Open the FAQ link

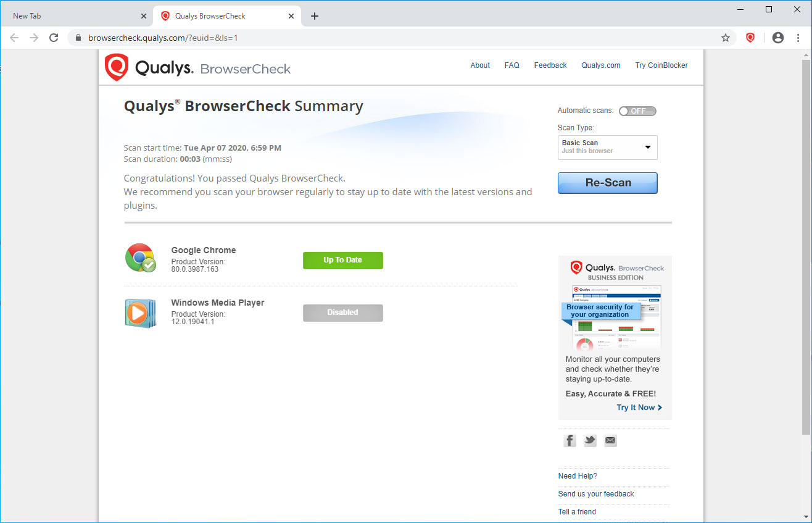512,65
